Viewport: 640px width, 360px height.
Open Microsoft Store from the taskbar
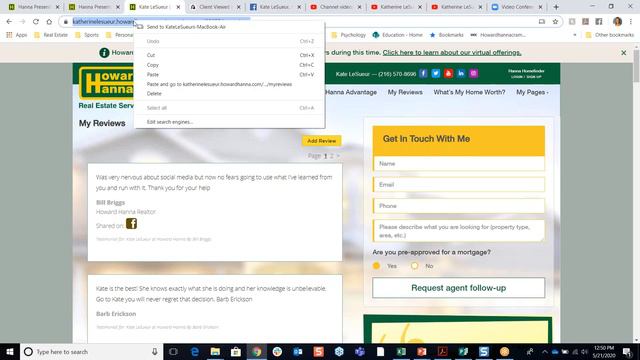tap(236, 351)
